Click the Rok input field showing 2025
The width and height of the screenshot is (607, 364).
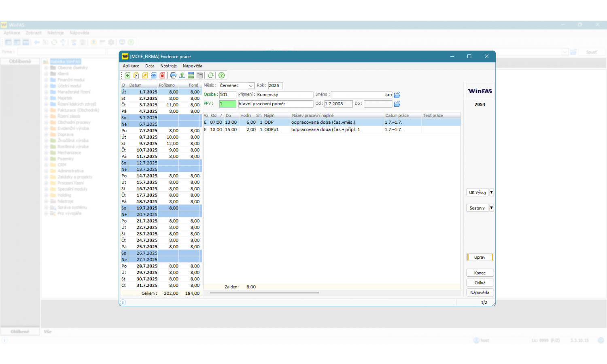point(275,86)
